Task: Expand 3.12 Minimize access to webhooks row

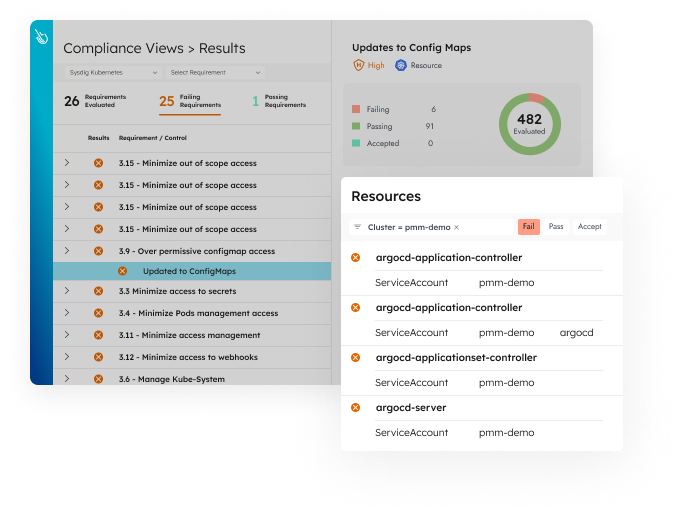Action: point(67,357)
